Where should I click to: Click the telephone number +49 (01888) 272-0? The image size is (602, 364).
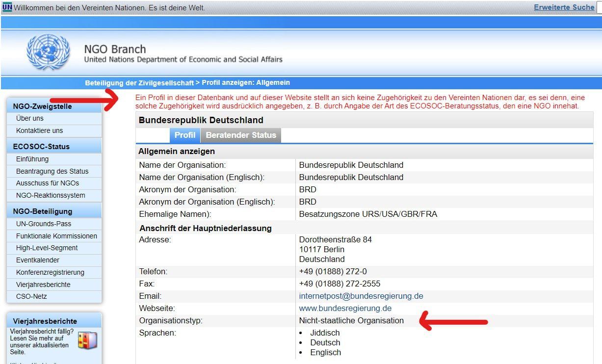coord(333,271)
